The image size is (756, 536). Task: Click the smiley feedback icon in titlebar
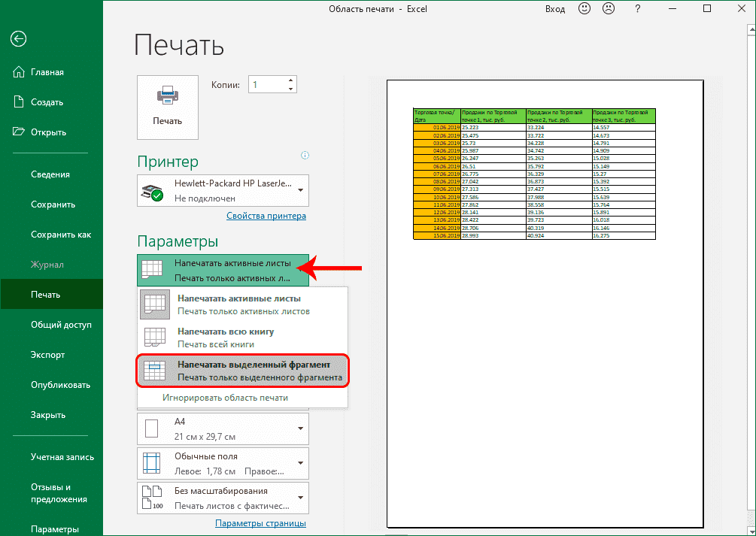[x=586, y=8]
